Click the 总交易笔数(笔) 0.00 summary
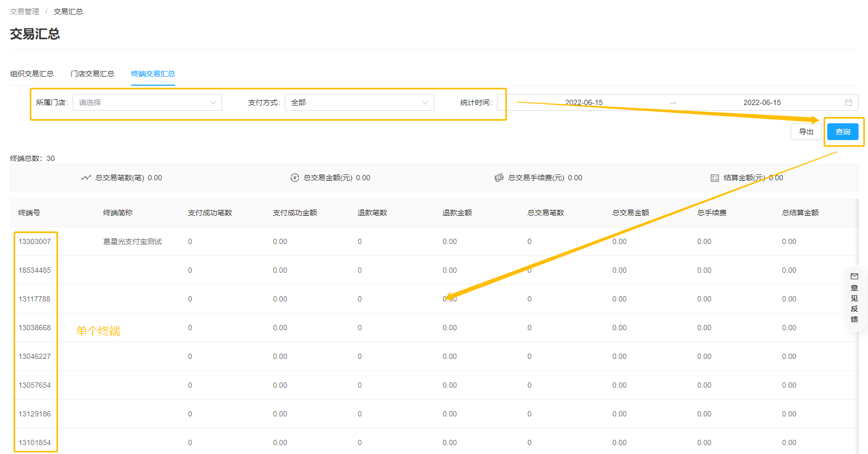The width and height of the screenshot is (868, 454). pos(129,178)
